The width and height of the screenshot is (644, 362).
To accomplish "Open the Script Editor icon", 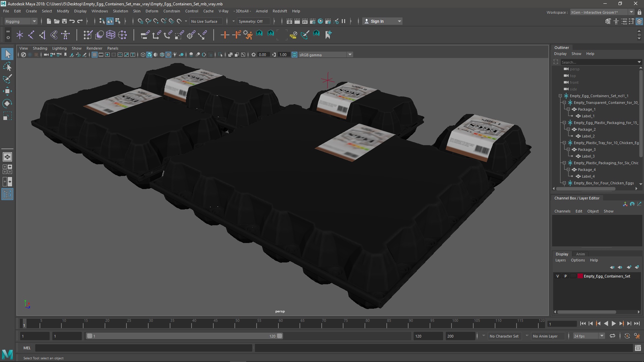I will pos(638,348).
